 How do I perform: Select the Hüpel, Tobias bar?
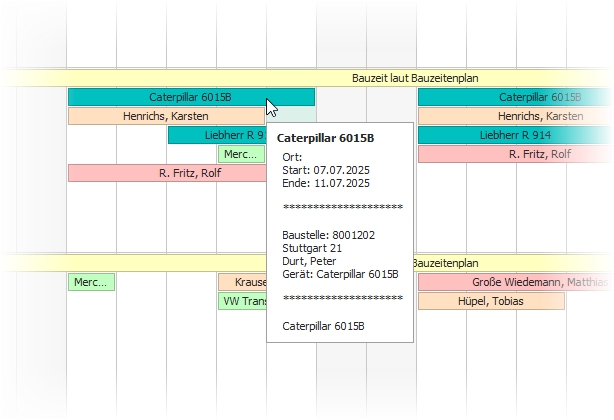pyautogui.click(x=490, y=301)
